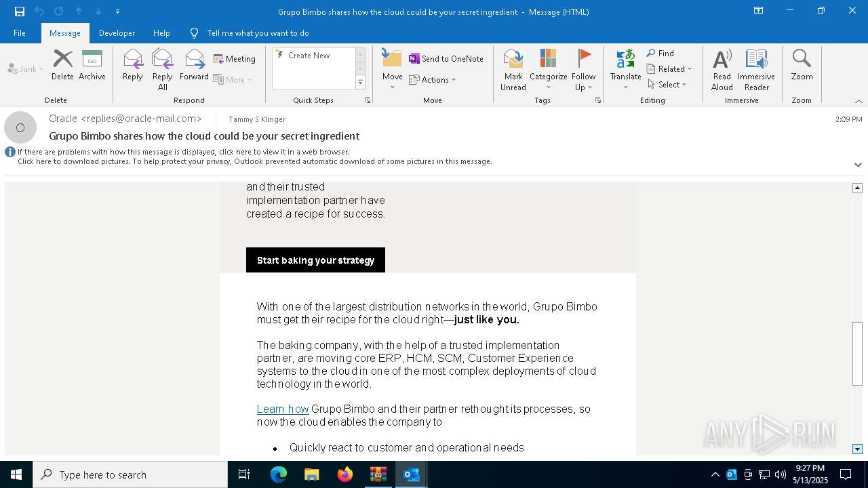The height and width of the screenshot is (488, 868).
Task: Click the Translate button
Action: 625,70
